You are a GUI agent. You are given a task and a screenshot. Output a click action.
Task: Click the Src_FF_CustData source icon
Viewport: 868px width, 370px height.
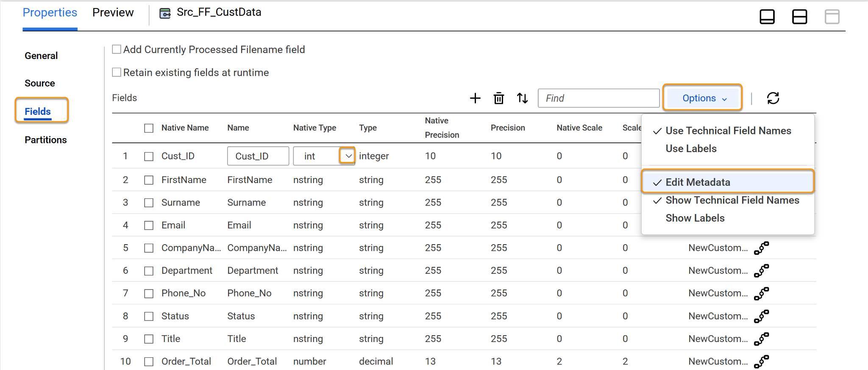click(x=165, y=14)
